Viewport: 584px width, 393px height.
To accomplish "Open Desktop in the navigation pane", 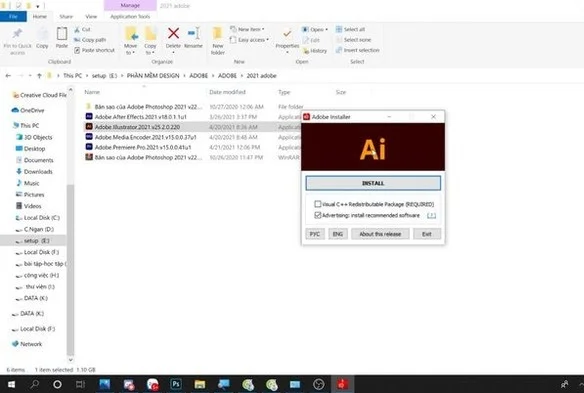I will pos(31,149).
